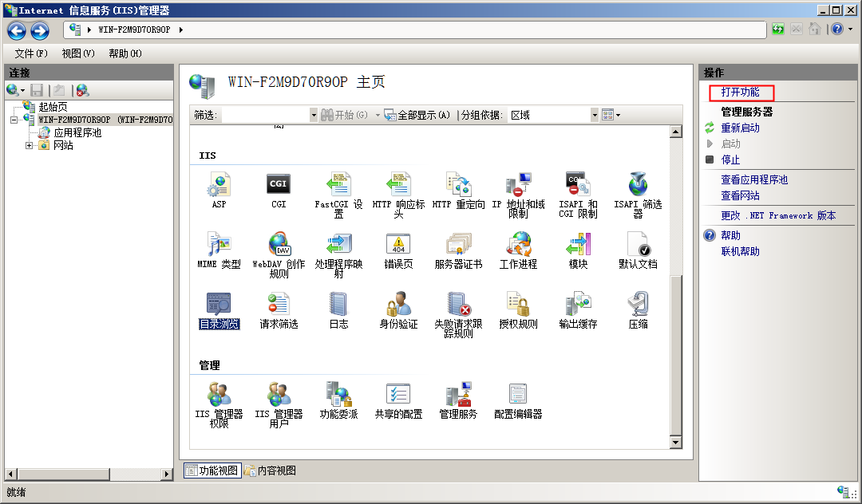Open the 日志 feature icon
Viewport: 862px width, 504px height.
[338, 305]
